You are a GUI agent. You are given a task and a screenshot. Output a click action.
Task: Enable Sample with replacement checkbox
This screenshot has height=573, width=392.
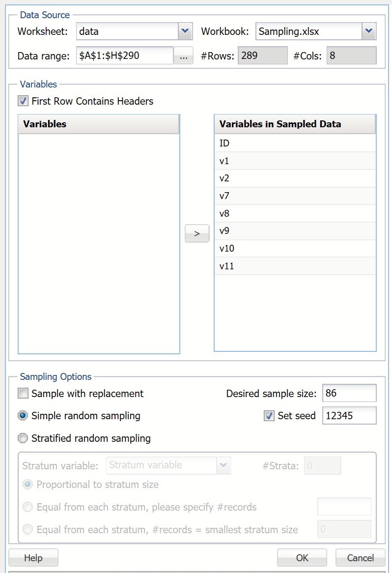[x=23, y=394]
